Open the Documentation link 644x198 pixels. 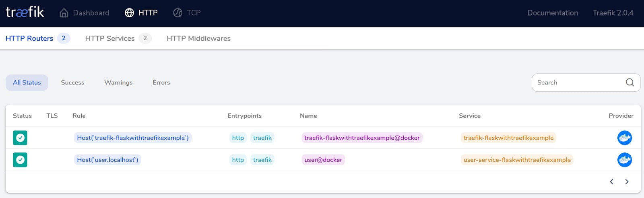coord(553,13)
